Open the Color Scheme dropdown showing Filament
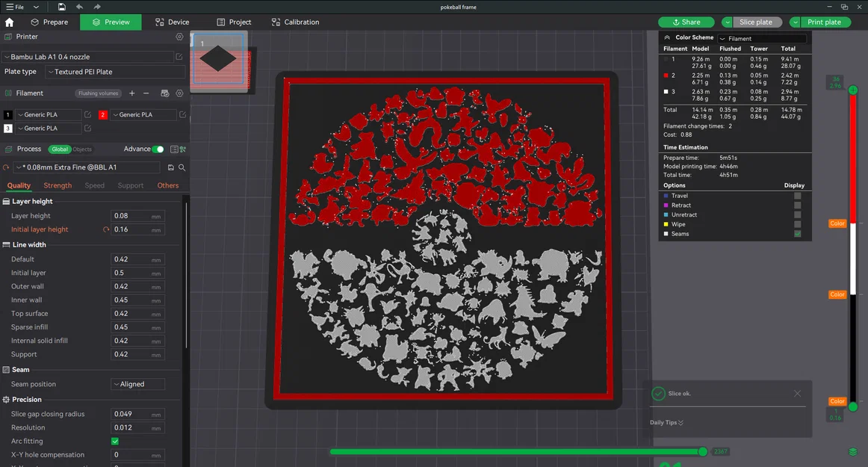Image resolution: width=868 pixels, height=467 pixels. point(761,37)
